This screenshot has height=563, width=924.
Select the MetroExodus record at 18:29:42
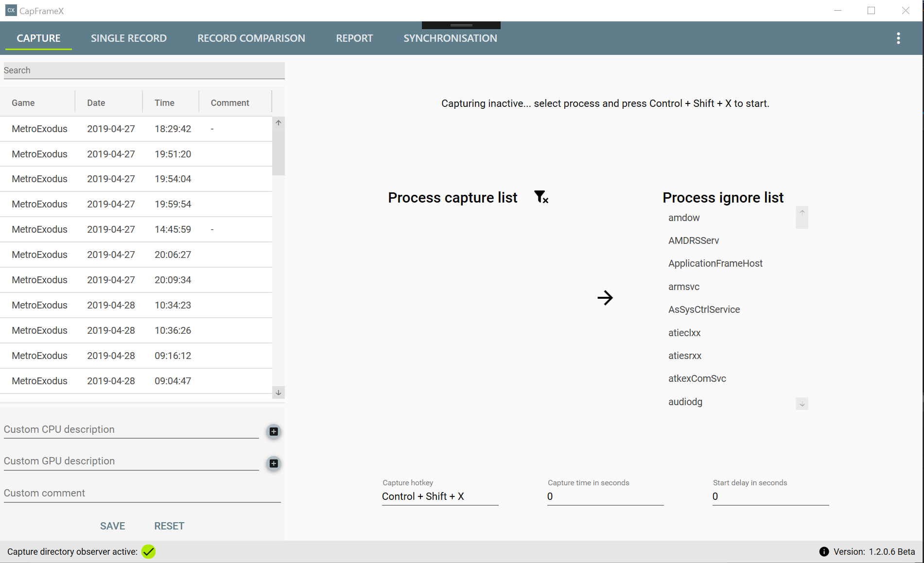(136, 129)
